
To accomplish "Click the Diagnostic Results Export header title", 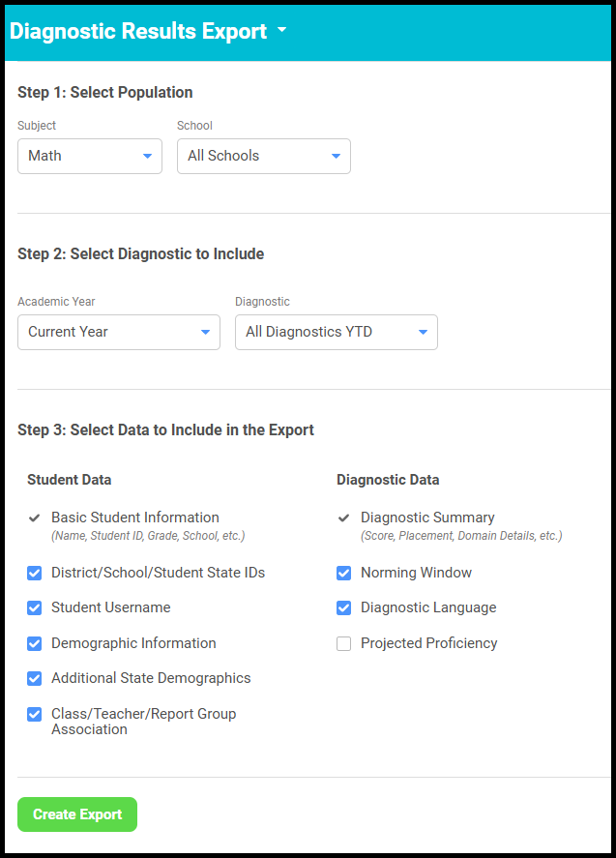I will [x=138, y=31].
